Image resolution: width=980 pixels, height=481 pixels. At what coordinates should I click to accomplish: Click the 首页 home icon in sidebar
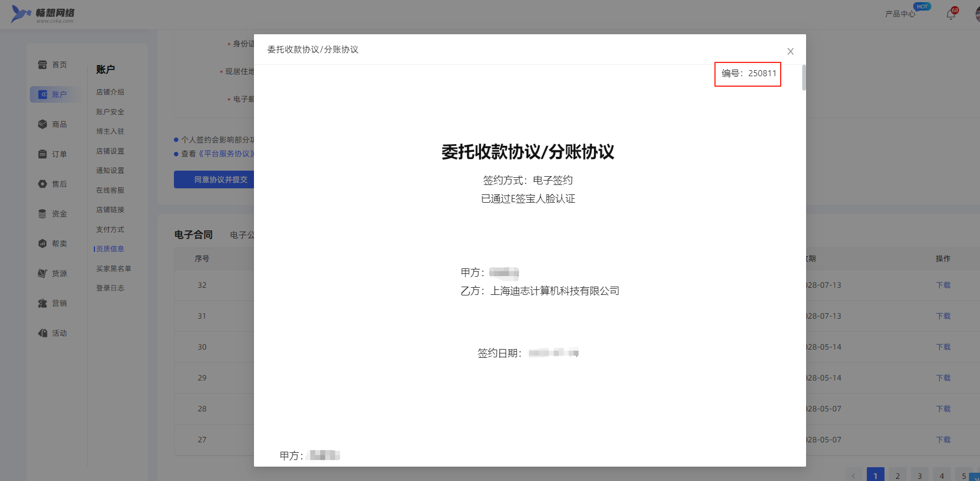43,65
